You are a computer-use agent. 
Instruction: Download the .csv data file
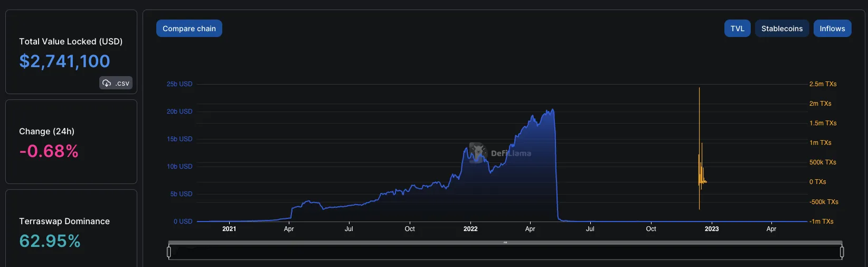point(116,83)
